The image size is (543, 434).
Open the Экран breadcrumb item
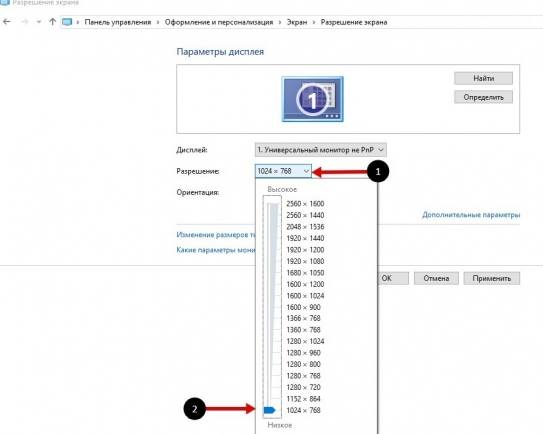[296, 22]
